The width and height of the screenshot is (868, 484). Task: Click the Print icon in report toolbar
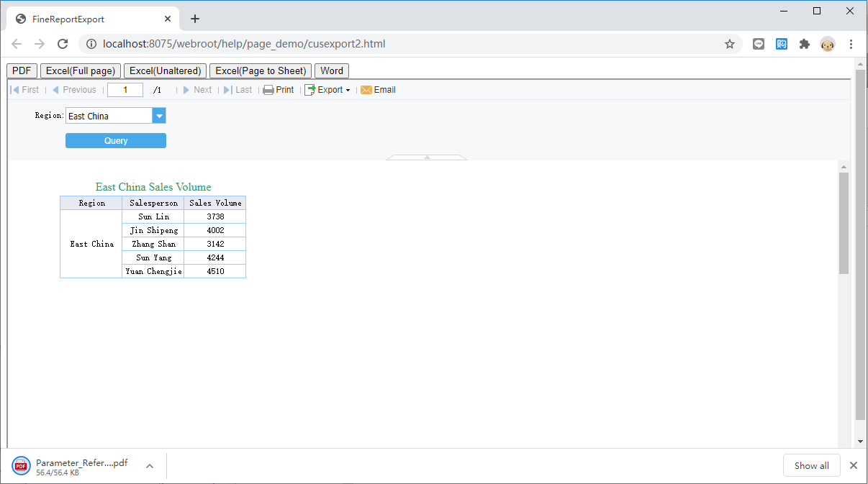coord(268,90)
